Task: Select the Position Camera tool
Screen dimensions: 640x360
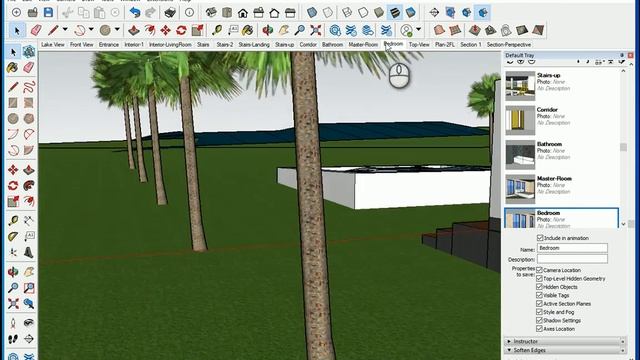Action: point(13,323)
